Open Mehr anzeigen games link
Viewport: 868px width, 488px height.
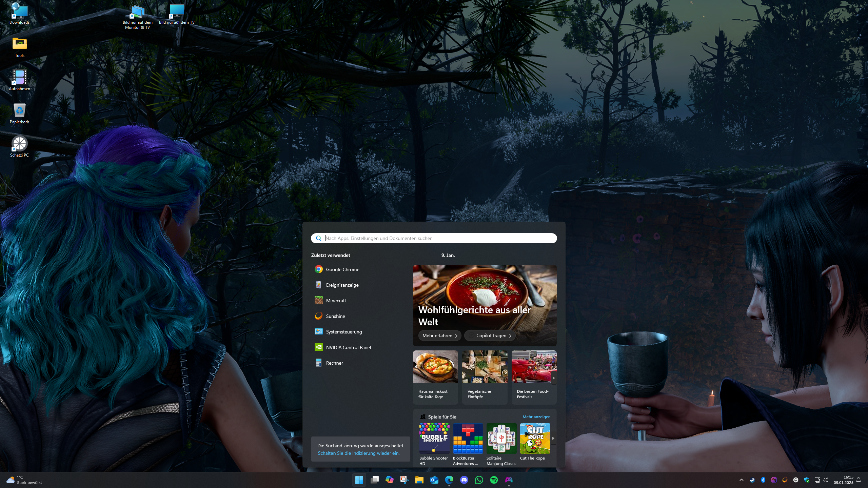[x=536, y=417]
